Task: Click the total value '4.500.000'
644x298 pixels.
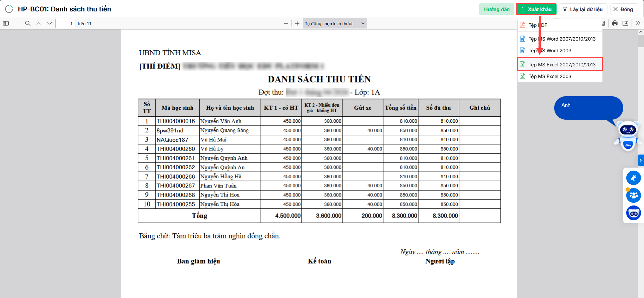Action: point(288,216)
